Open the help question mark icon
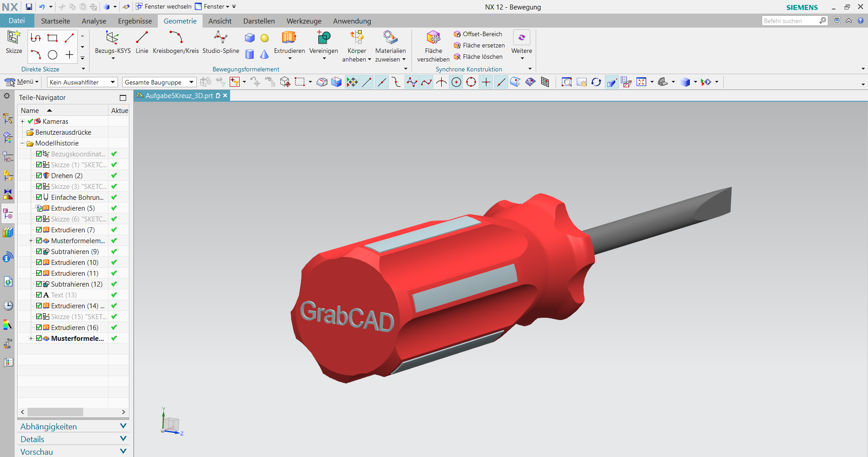868x457 pixels. [860, 21]
